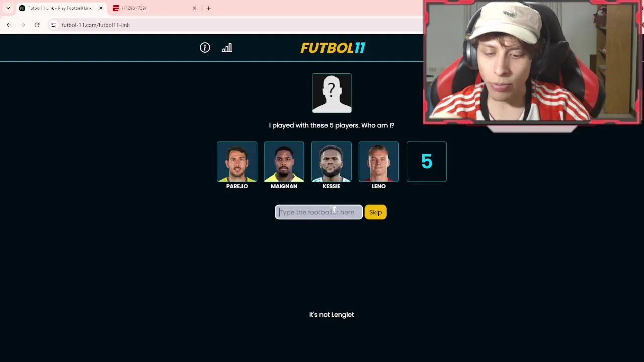Click the LENO name label
The width and height of the screenshot is (644, 362).
coord(378,186)
